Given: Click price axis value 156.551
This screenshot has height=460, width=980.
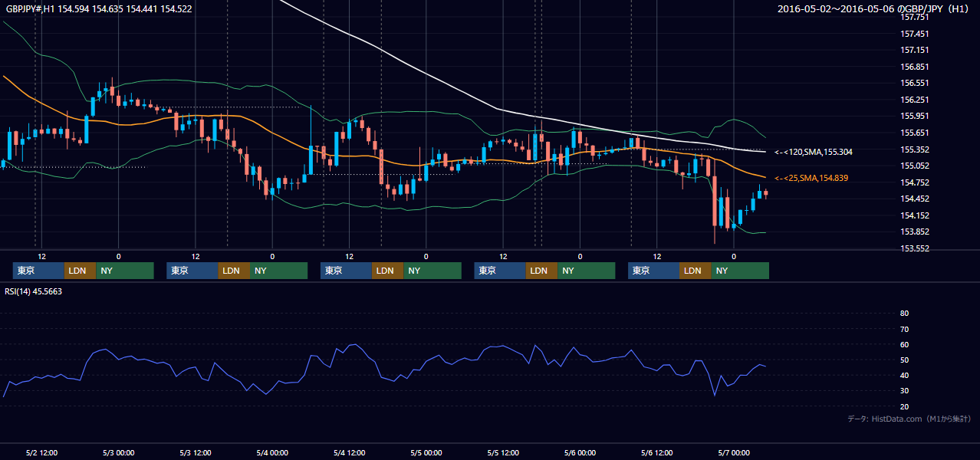Looking at the screenshot, I should (915, 83).
